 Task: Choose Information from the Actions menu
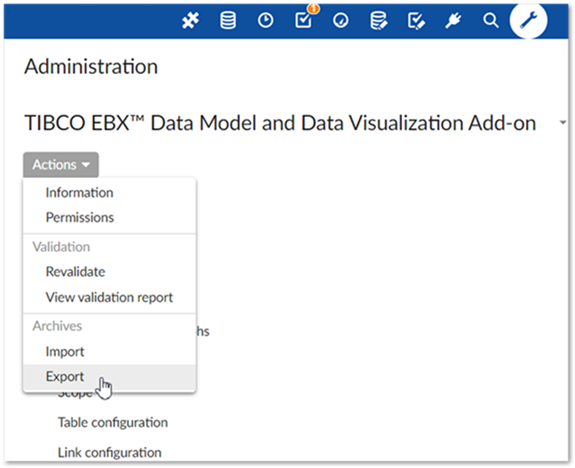79,193
